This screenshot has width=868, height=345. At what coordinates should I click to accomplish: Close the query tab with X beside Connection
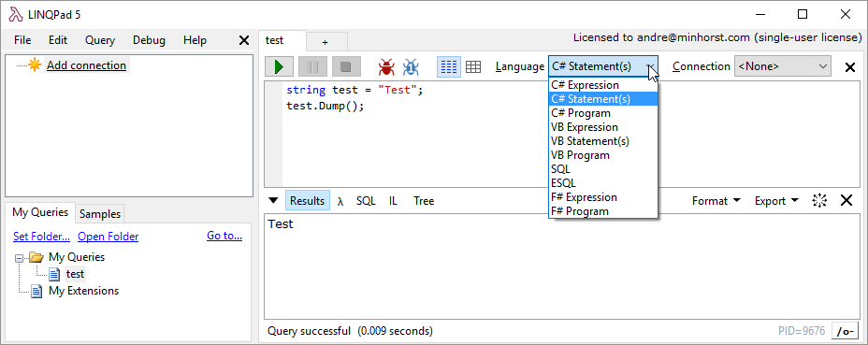(849, 67)
